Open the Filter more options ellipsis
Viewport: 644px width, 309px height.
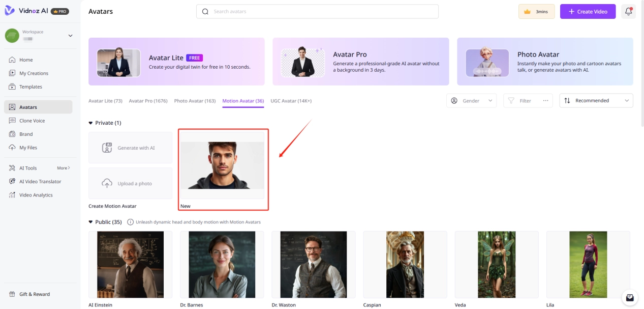(x=545, y=101)
